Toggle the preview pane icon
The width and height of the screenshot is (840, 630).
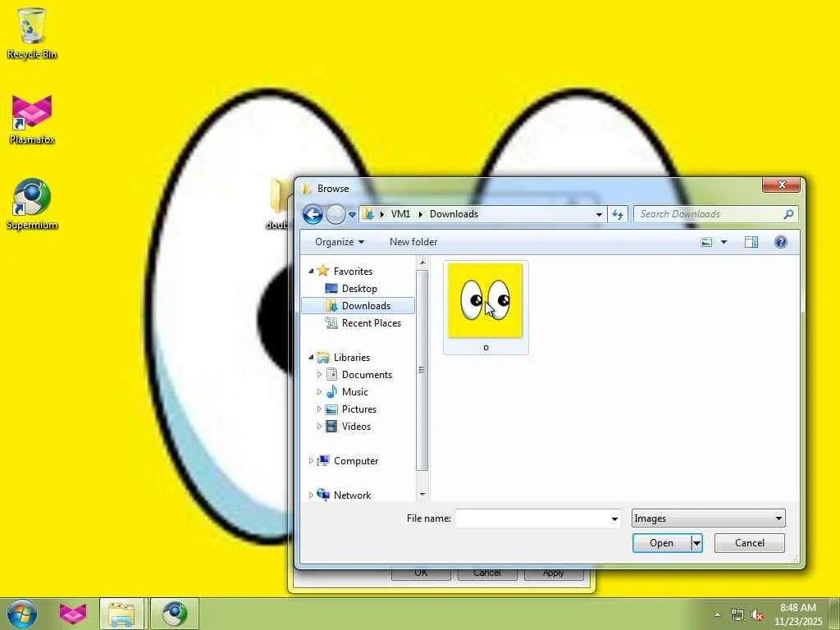[x=751, y=242]
